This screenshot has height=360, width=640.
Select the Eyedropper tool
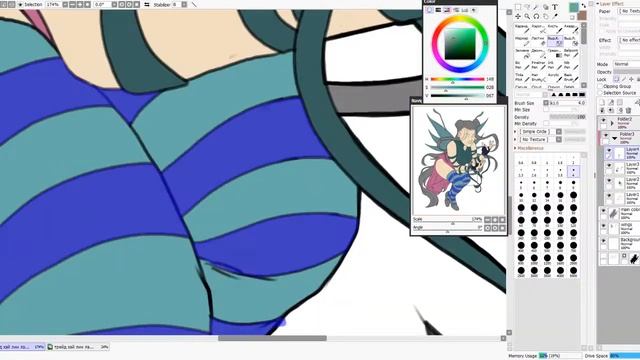(555, 16)
